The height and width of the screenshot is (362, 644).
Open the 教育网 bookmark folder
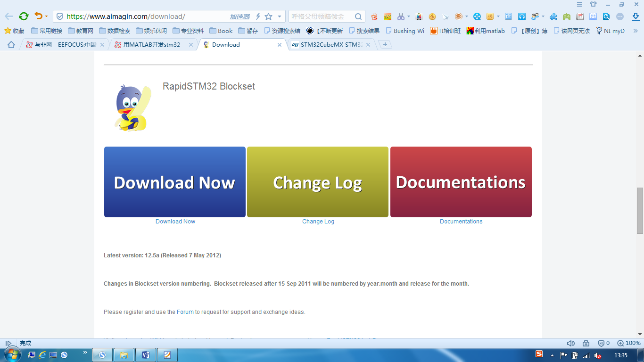[x=81, y=31]
